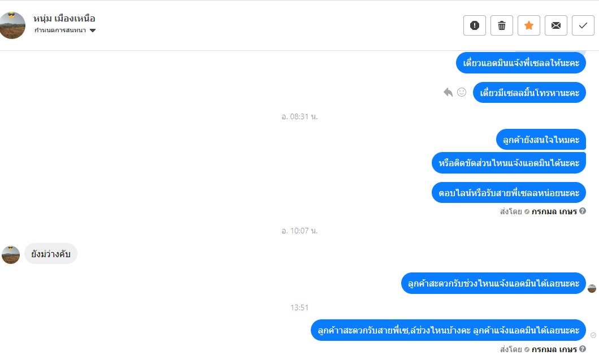The height and width of the screenshot is (364, 599).
Task: Toggle the orange star follow-up marker
Action: [x=529, y=25]
